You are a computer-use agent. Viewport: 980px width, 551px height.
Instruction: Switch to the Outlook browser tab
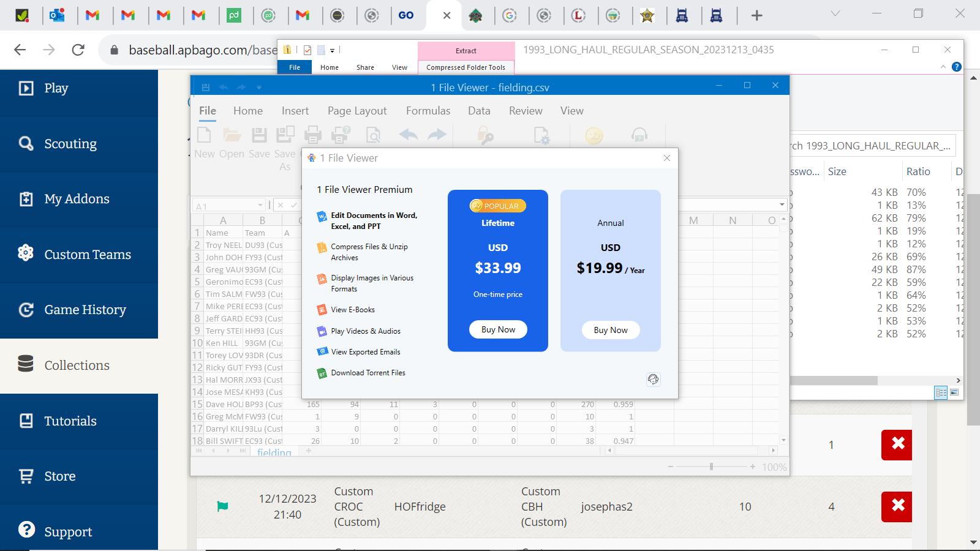58,15
